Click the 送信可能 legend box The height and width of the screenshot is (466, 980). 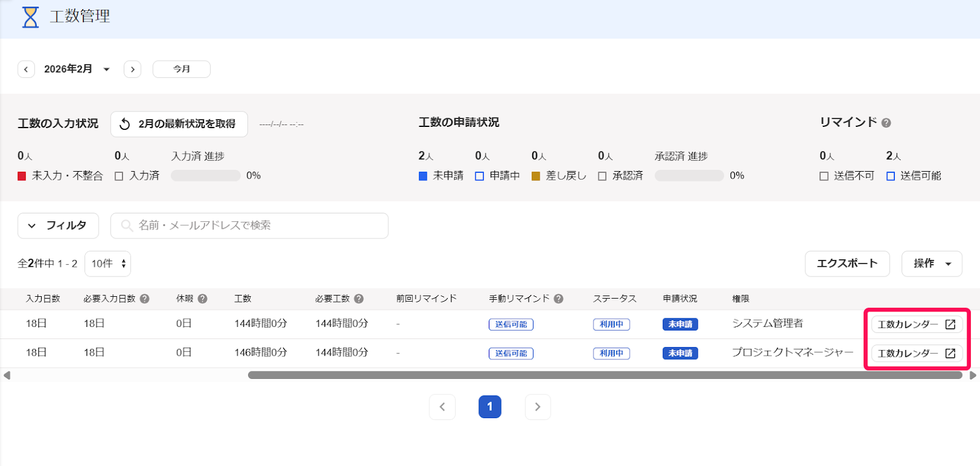coord(891,176)
